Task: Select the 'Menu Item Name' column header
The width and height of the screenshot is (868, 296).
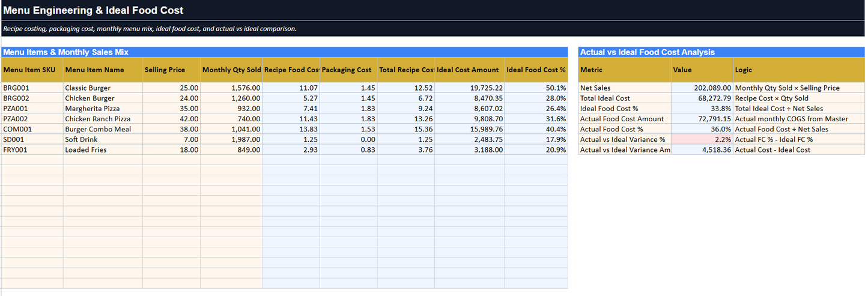Action: click(103, 70)
